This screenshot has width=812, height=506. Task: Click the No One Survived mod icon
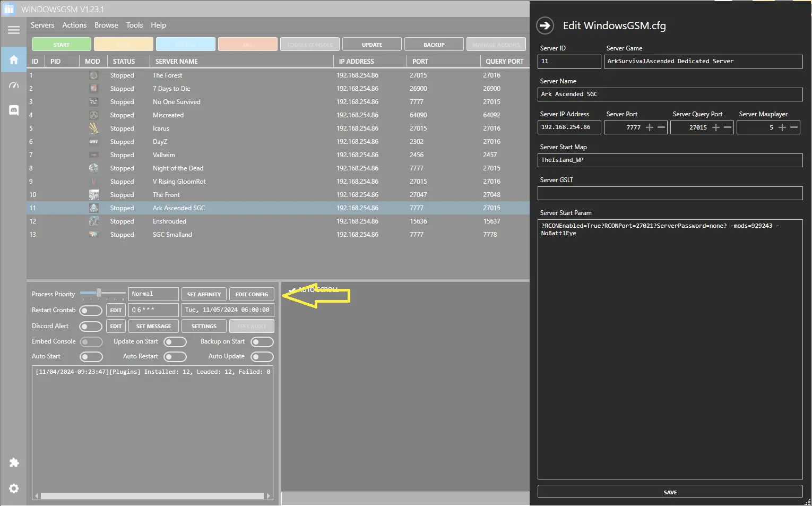click(93, 102)
